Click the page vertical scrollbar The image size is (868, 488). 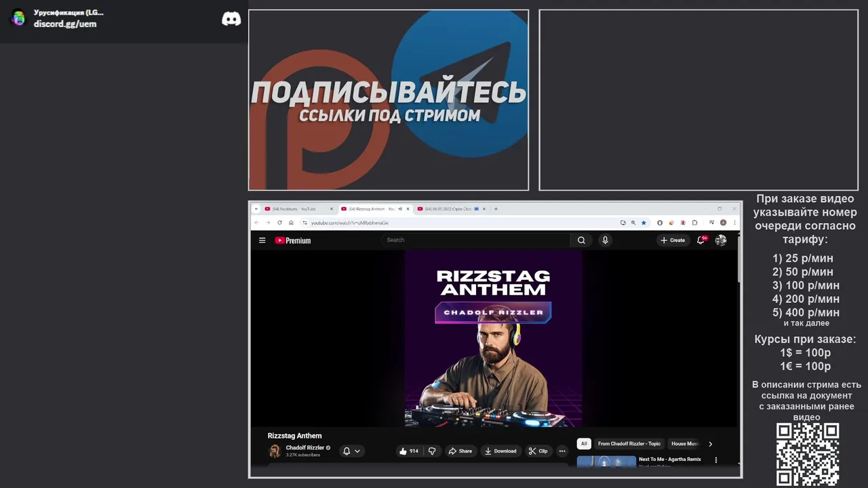[x=739, y=258]
